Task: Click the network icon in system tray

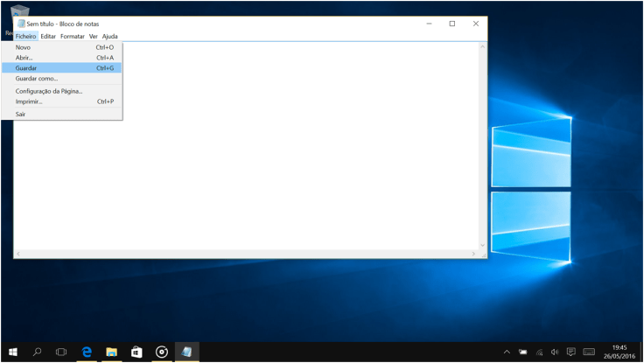Action: tap(539, 352)
